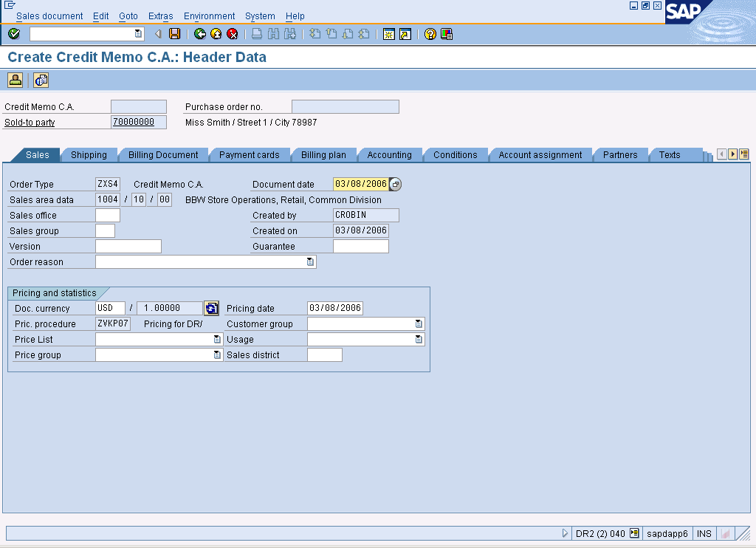Select the Sales tab
756x548 pixels.
37,155
